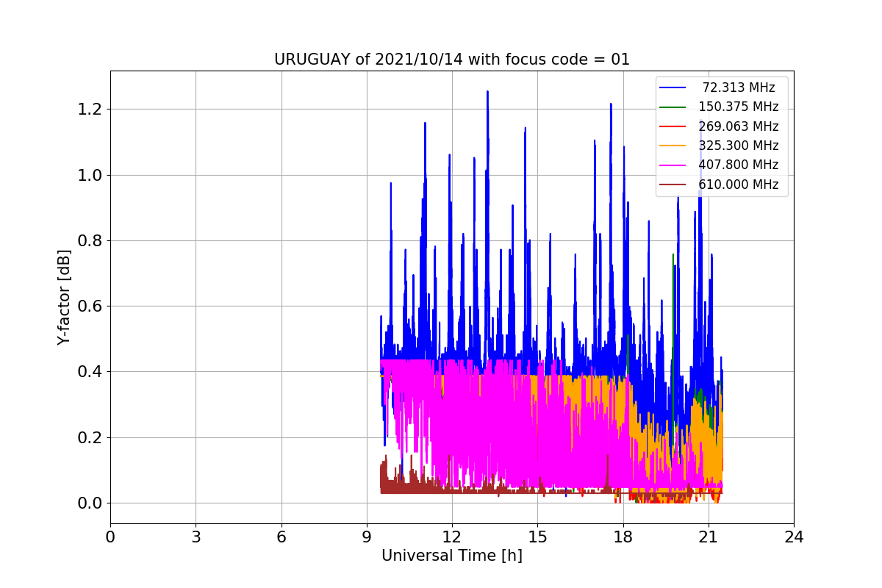Select the 325.300 MHz legend label
Screen dimensions: 882x588
click(x=739, y=146)
